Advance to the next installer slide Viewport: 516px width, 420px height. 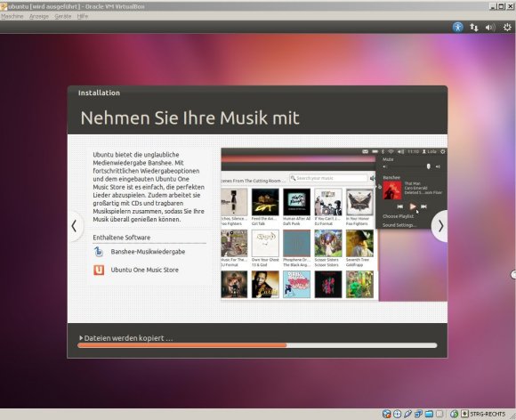[x=440, y=226]
